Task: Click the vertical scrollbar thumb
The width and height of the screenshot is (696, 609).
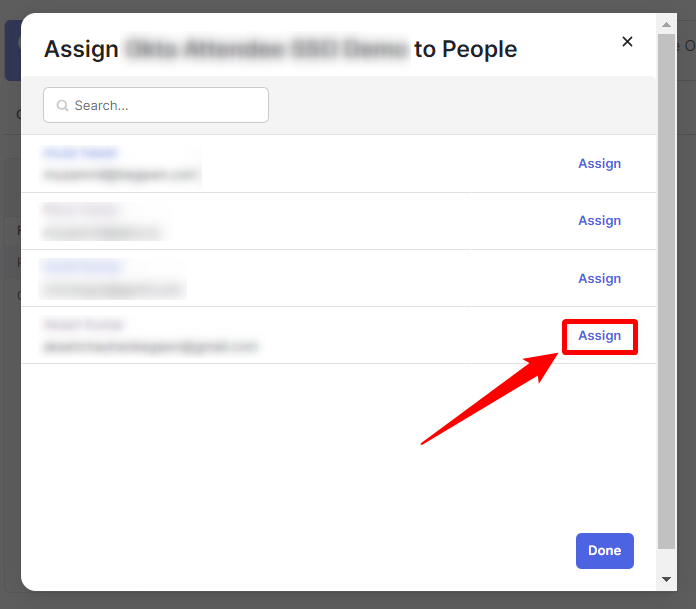Action: point(666,290)
